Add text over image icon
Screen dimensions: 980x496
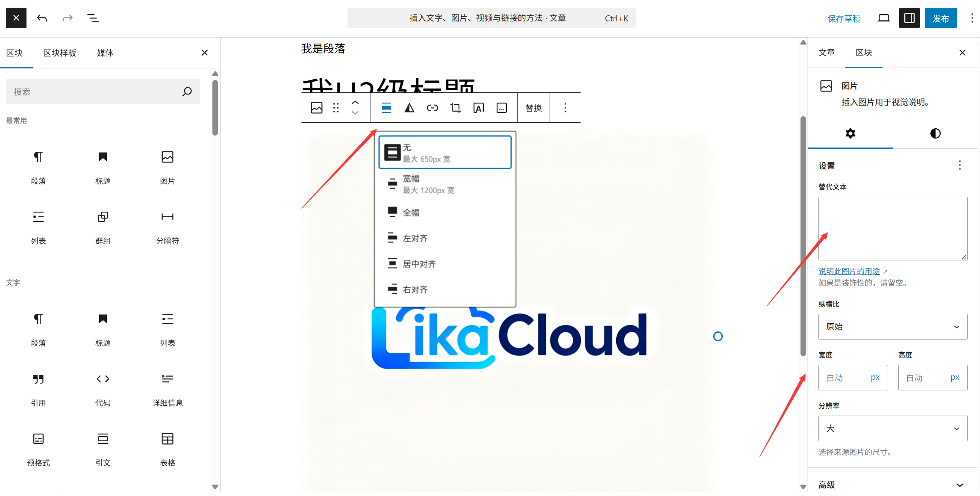click(479, 108)
